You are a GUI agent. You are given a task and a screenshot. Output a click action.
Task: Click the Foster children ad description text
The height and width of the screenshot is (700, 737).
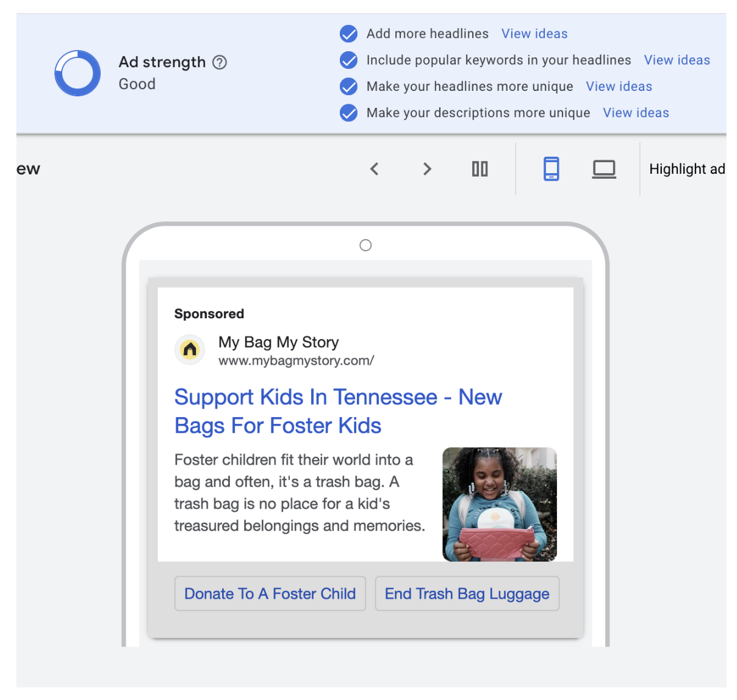pyautogui.click(x=300, y=493)
